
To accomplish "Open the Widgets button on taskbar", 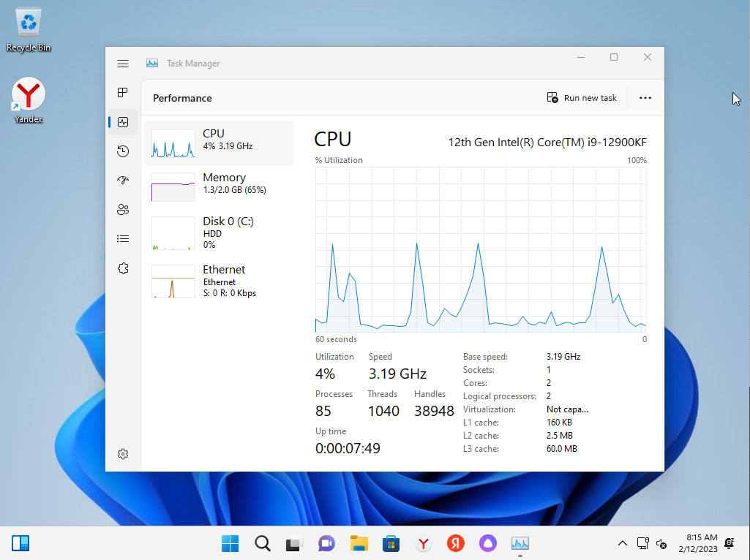I will 20,543.
